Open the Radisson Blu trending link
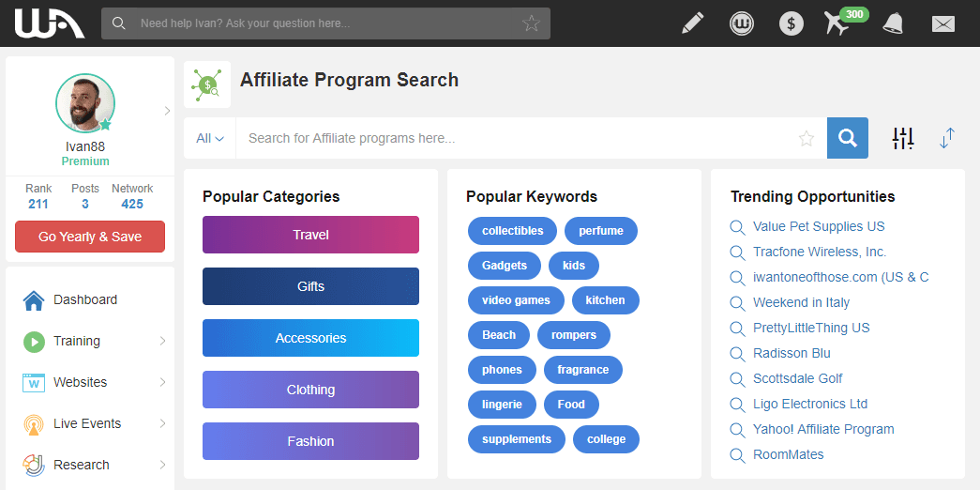Image resolution: width=980 pixels, height=490 pixels. 792,353
